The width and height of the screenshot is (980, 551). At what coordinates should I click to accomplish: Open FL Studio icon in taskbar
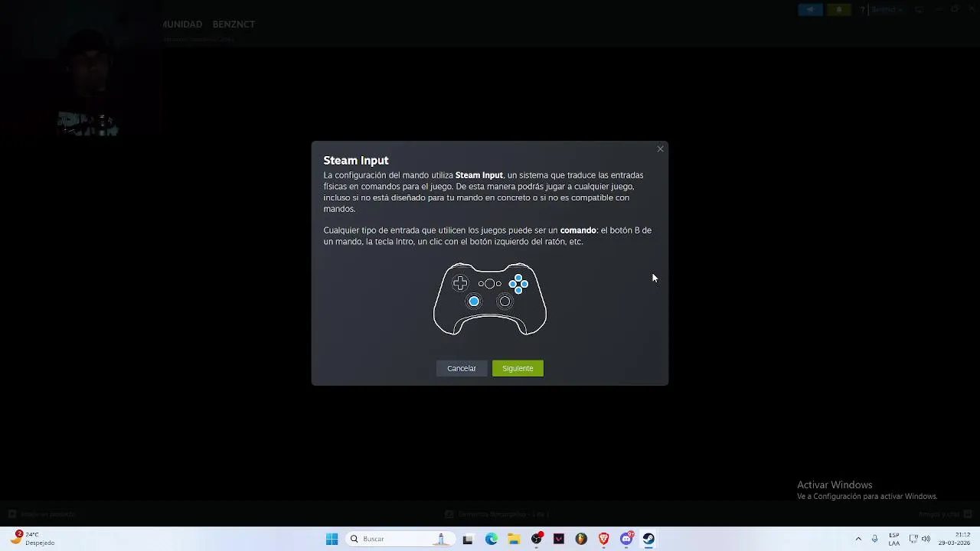coord(581,539)
